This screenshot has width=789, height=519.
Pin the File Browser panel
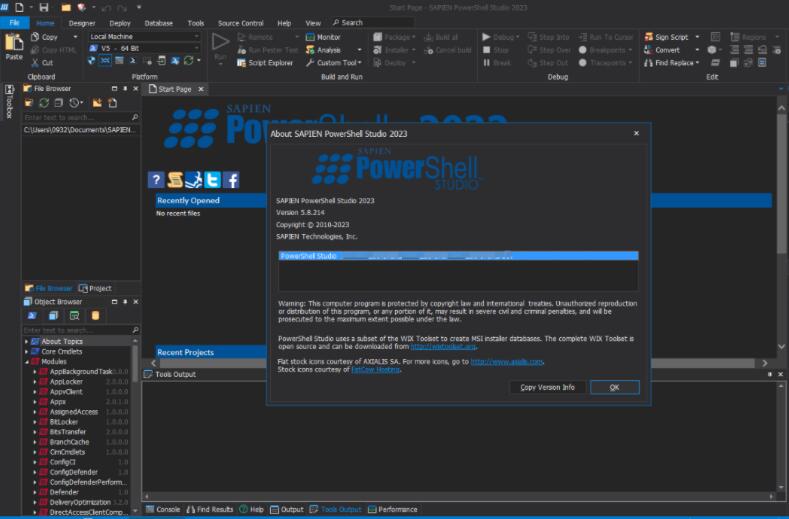click(125, 89)
